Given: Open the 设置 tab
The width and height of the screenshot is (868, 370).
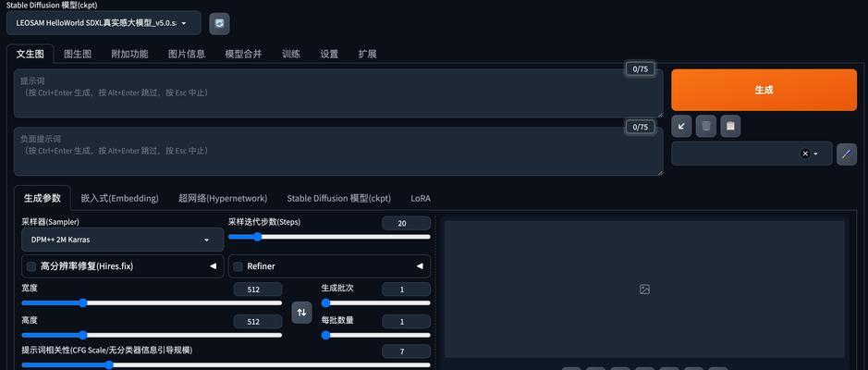Looking at the screenshot, I should pos(329,54).
